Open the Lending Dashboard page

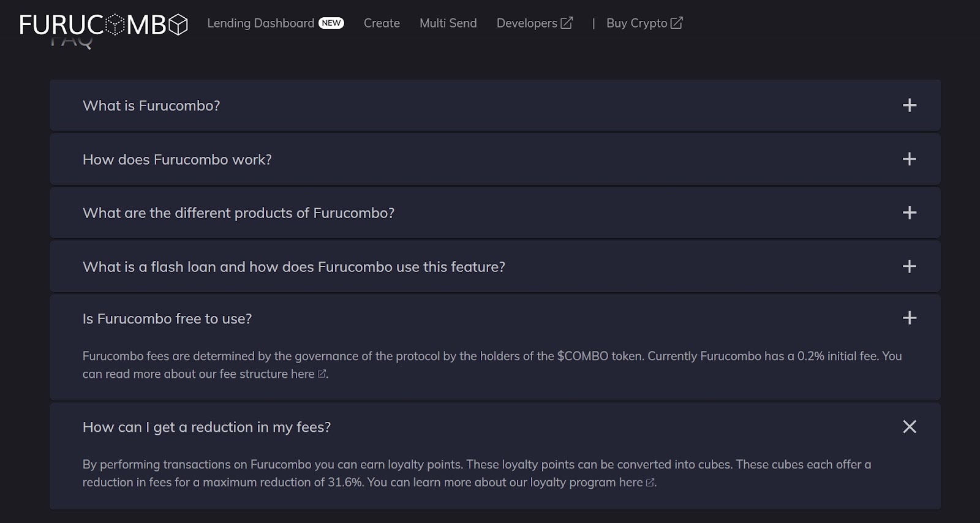[260, 23]
